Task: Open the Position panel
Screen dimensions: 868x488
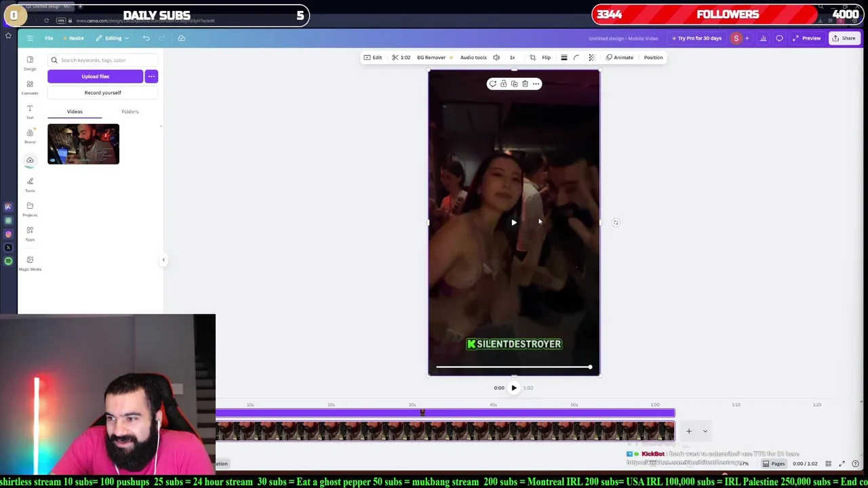Action: [653, 58]
